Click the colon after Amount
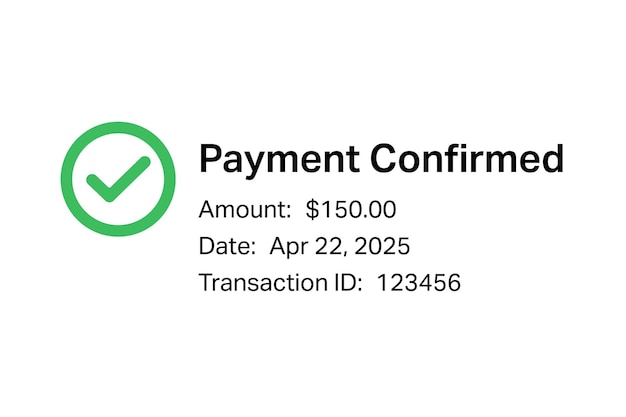This screenshot has height=417, width=626. [288, 212]
